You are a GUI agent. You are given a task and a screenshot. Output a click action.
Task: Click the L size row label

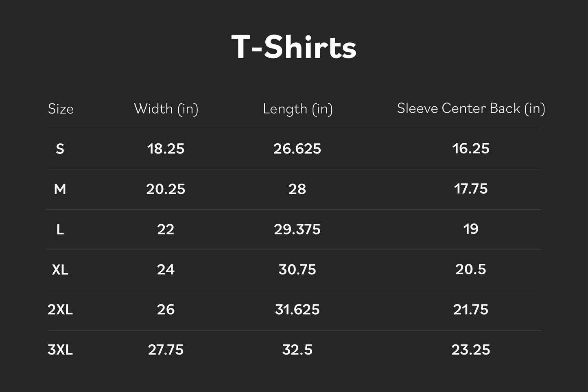click(60, 230)
